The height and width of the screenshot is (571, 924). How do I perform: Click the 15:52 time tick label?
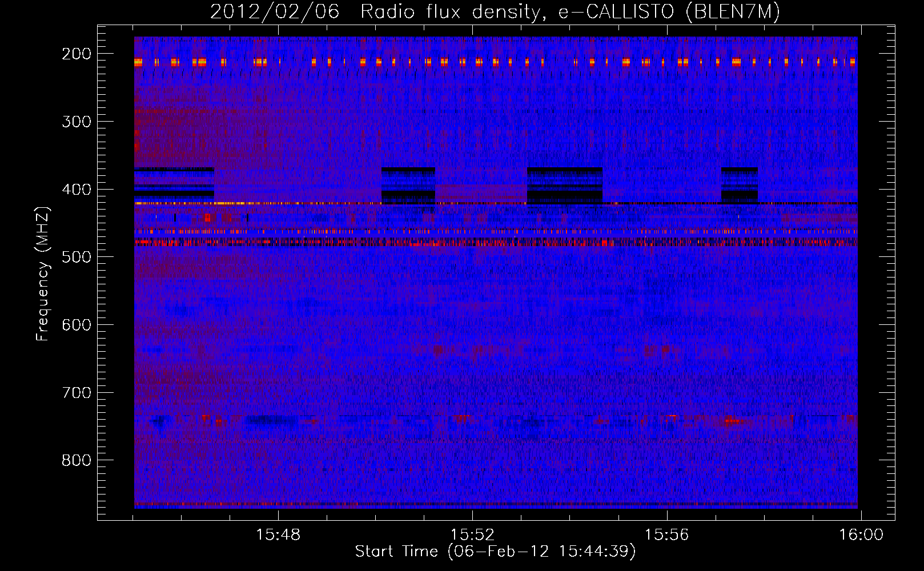click(x=472, y=535)
